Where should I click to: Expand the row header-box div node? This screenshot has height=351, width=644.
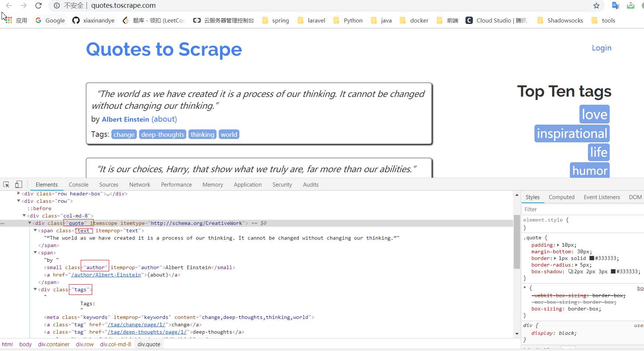tap(19, 193)
